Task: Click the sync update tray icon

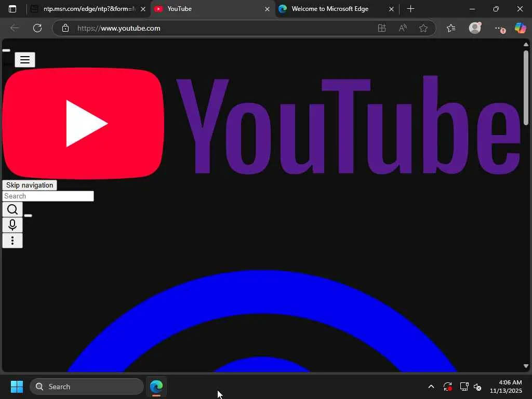Action: point(447,387)
